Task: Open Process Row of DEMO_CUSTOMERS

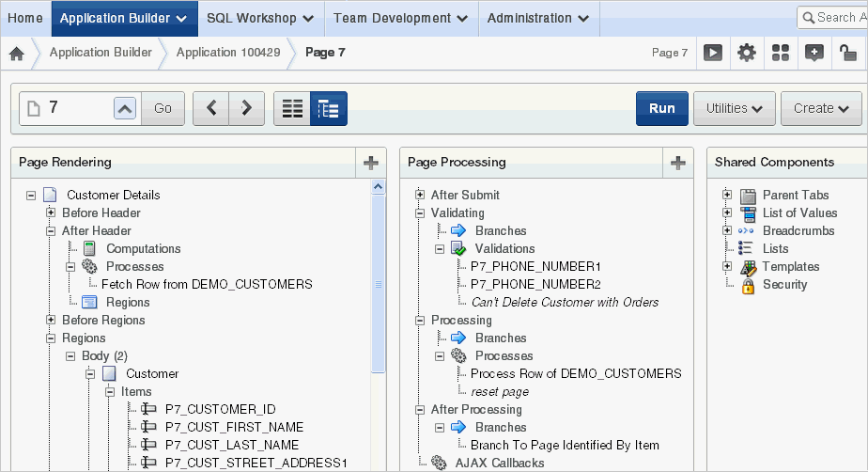Action: tap(576, 373)
